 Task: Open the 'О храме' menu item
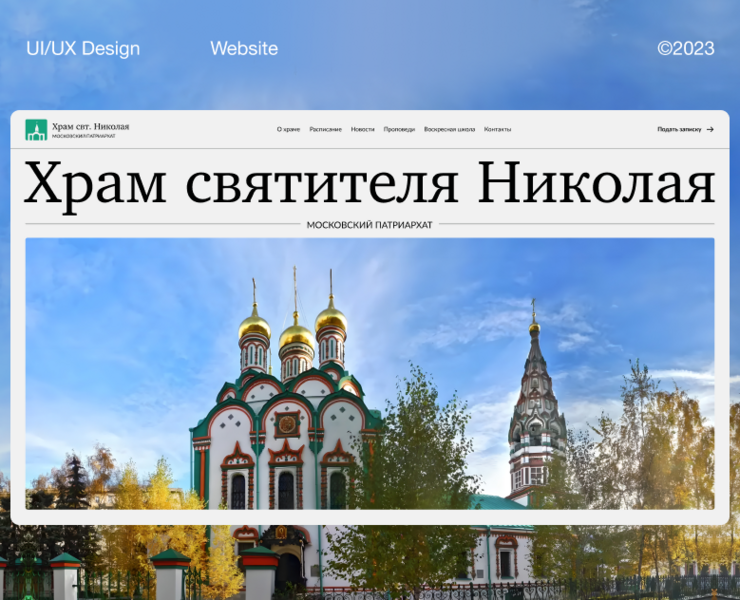[x=288, y=129]
